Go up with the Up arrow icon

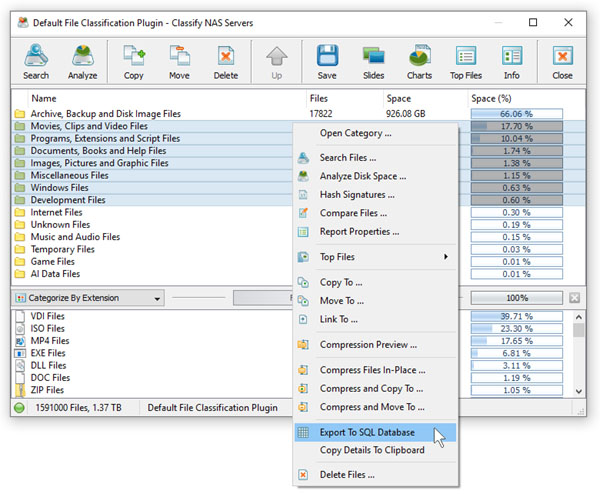point(277,56)
